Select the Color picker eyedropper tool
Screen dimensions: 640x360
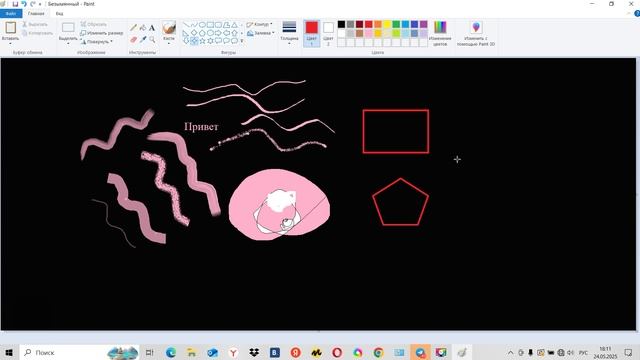coord(143,40)
